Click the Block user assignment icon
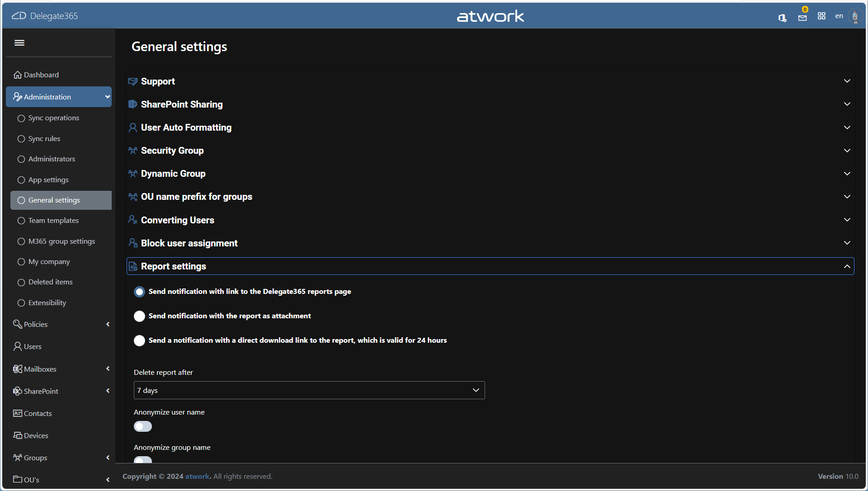 133,243
